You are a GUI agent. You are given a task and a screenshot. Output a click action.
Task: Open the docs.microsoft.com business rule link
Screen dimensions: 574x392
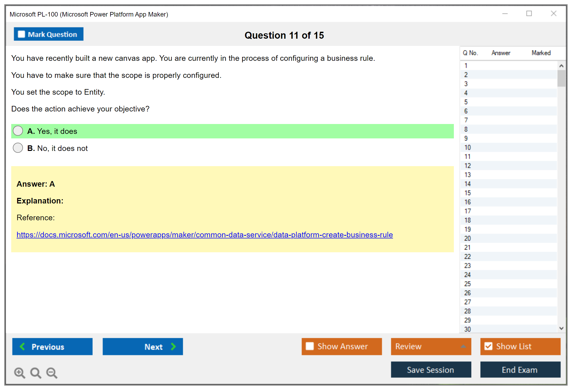click(205, 235)
